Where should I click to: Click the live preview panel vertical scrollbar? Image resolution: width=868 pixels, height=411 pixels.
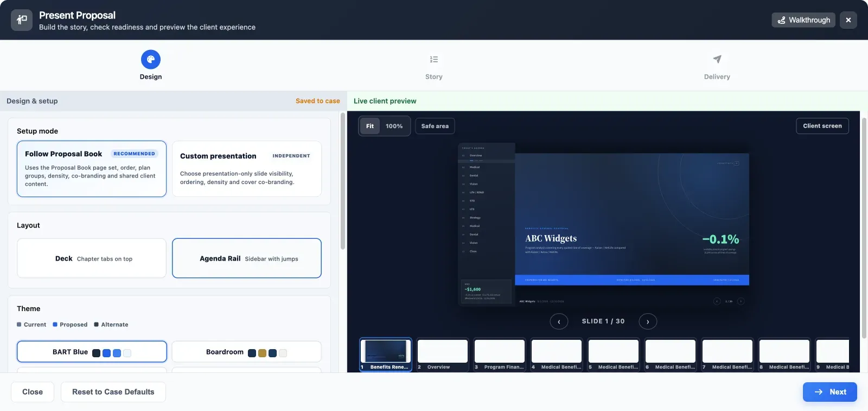tap(864, 228)
